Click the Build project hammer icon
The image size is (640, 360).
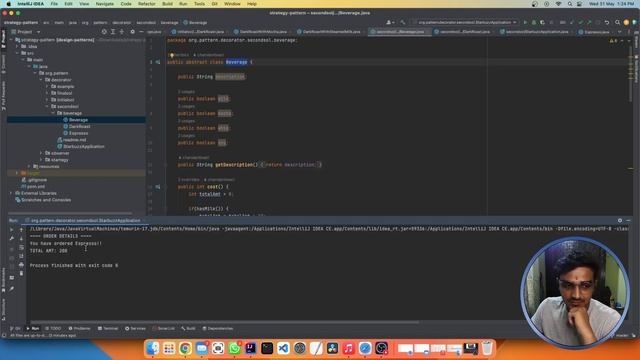(x=403, y=22)
